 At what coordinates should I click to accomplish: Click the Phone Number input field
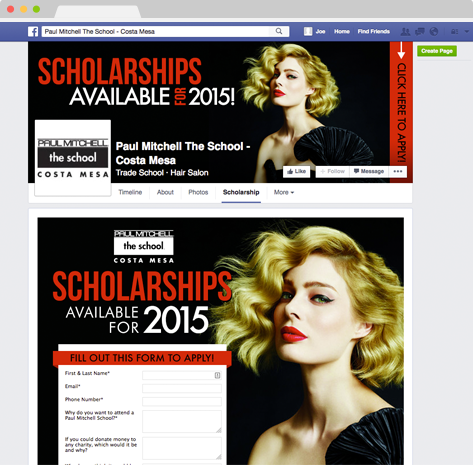coord(182,402)
